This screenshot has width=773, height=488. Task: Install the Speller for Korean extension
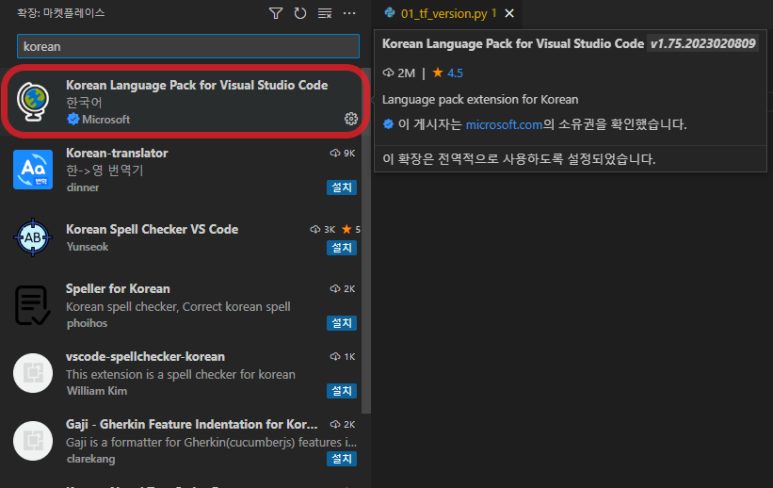[342, 323]
